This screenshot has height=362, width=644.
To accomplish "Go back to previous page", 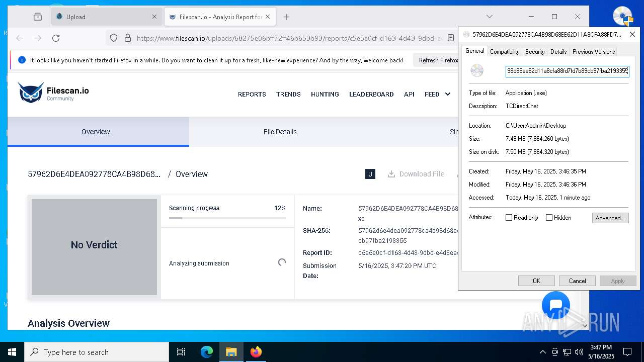I will pos(20,38).
